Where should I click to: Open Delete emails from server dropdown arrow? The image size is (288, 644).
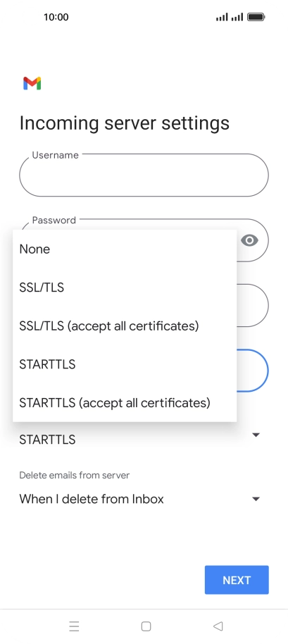coord(256,499)
